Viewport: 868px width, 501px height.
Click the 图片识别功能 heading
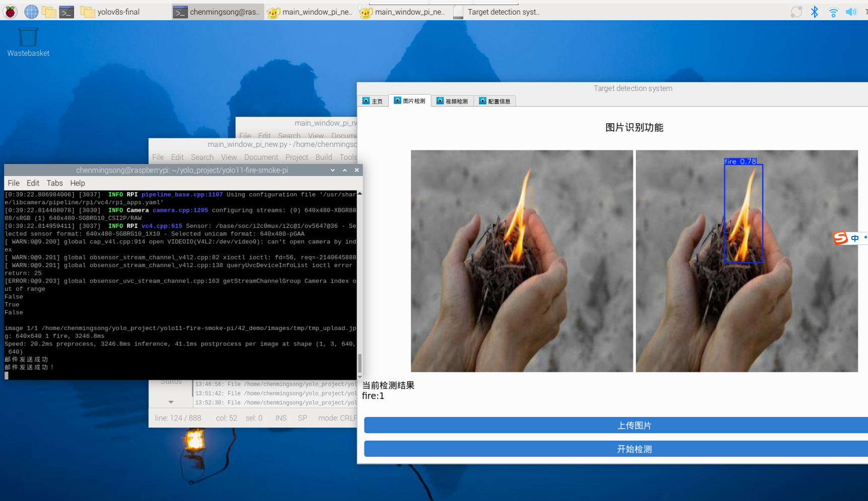[x=634, y=128]
